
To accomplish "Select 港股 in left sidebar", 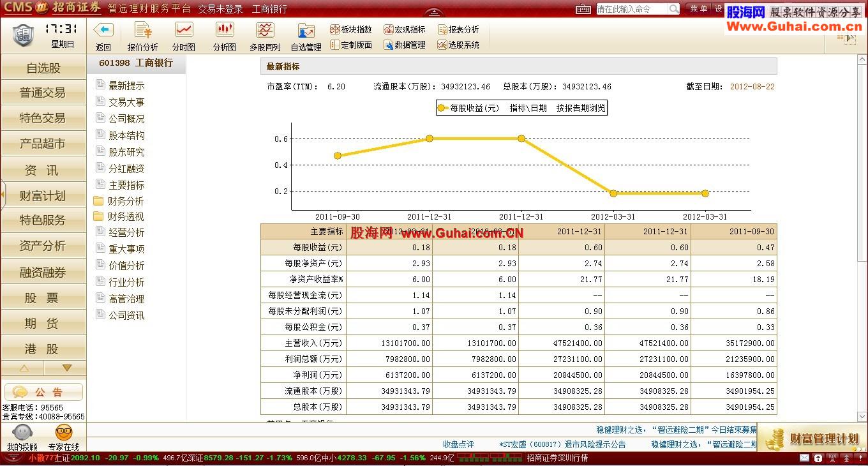I will (43, 349).
